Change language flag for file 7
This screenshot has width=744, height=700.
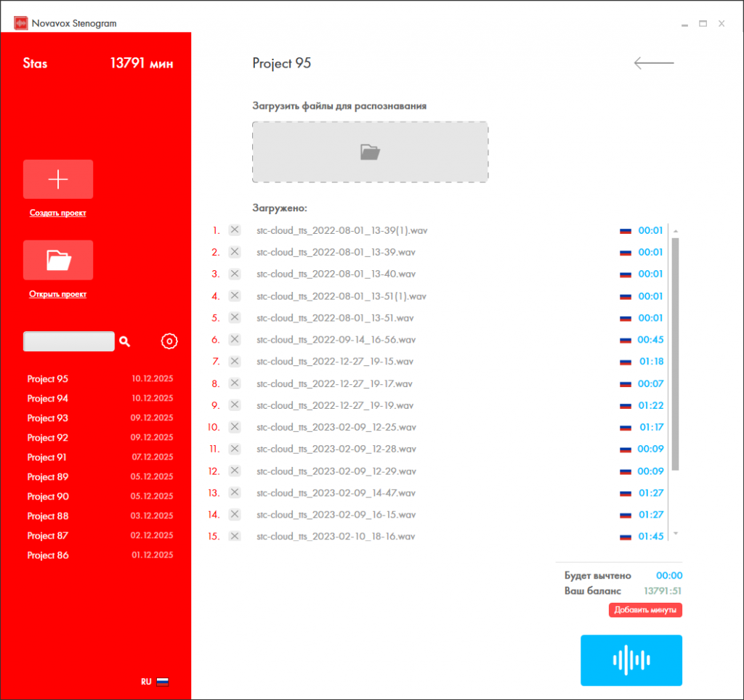(x=625, y=362)
